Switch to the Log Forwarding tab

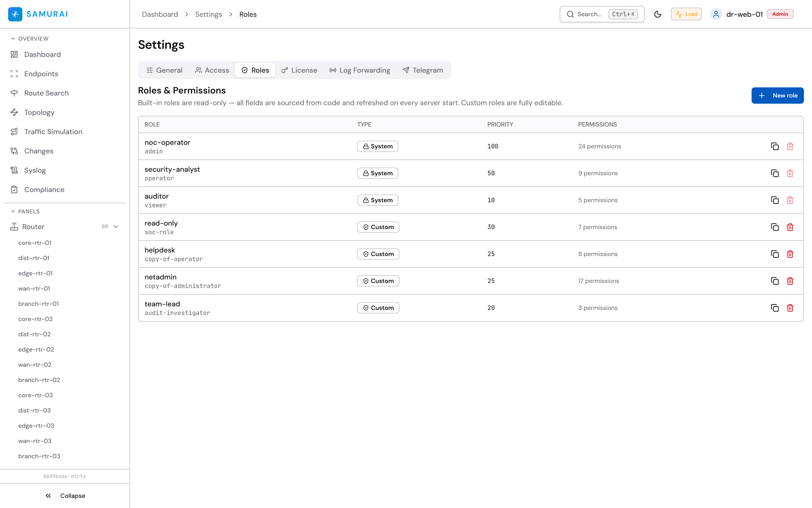pos(360,70)
